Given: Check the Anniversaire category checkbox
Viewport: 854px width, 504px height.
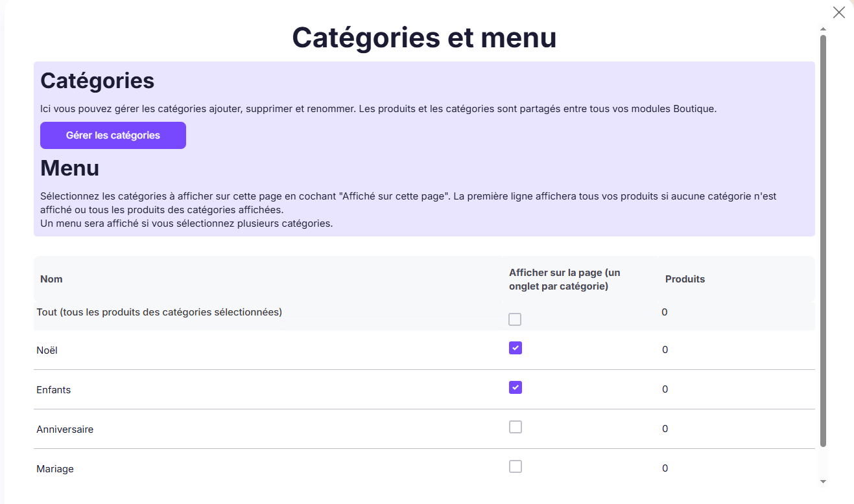Looking at the screenshot, I should 515,427.
